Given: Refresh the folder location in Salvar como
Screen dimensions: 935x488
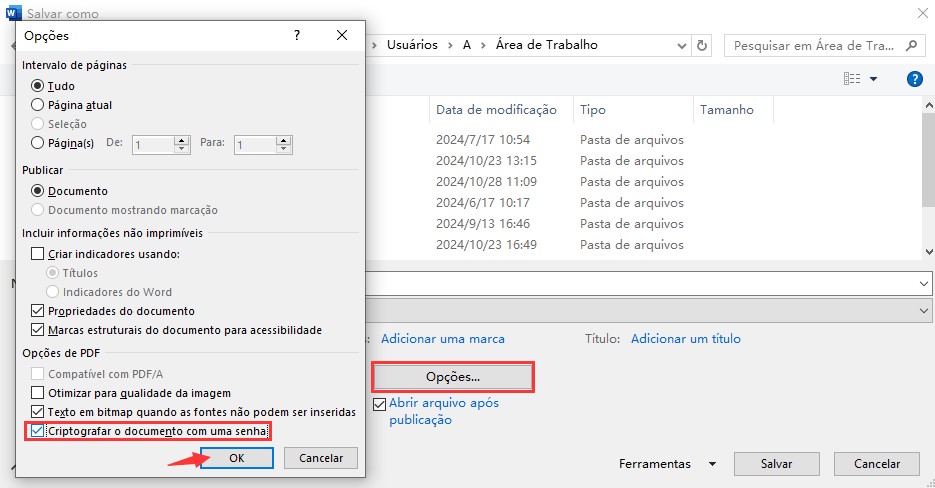Looking at the screenshot, I should tap(702, 45).
